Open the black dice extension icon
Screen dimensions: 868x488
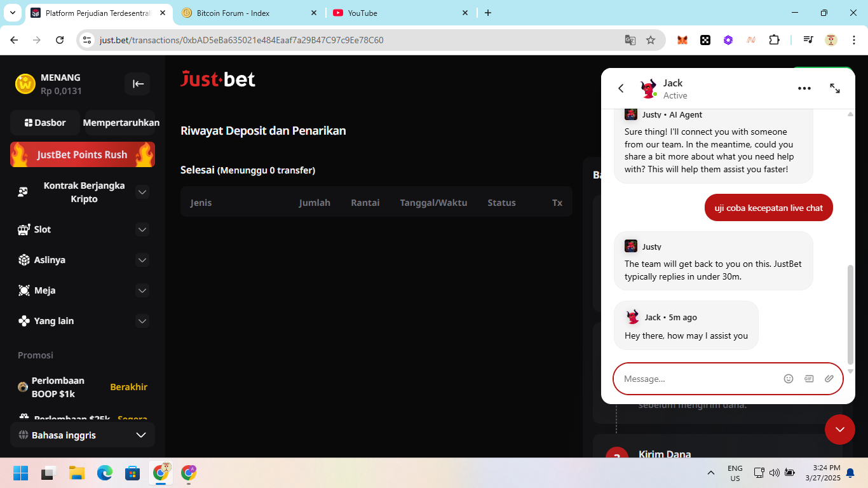705,40
